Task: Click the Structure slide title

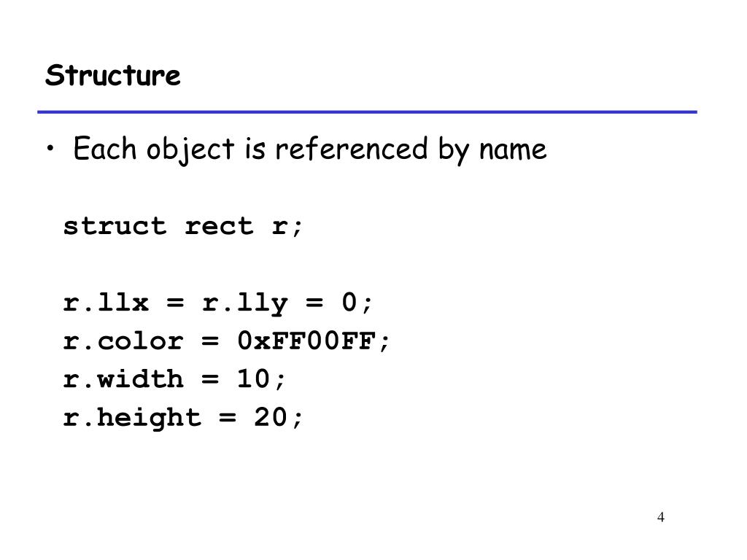Action: point(113,75)
